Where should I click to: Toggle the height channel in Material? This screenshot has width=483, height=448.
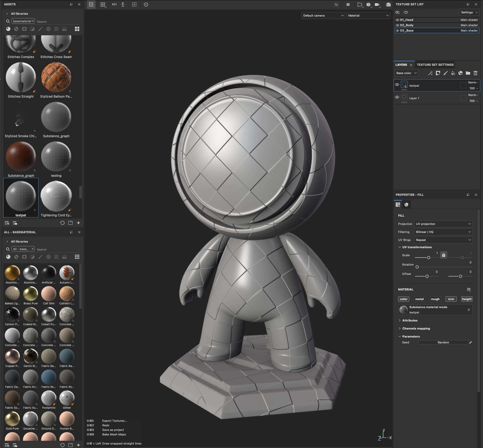(467, 299)
